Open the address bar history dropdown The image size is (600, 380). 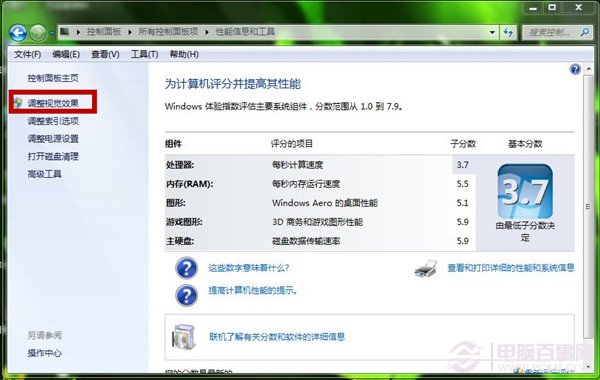[x=492, y=32]
